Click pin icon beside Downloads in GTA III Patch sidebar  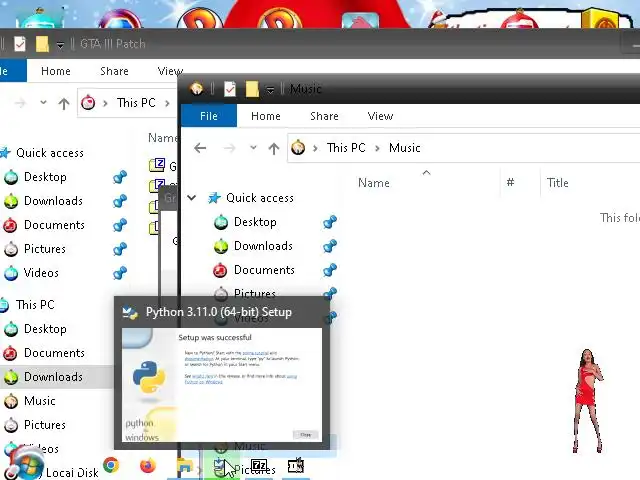(x=120, y=201)
